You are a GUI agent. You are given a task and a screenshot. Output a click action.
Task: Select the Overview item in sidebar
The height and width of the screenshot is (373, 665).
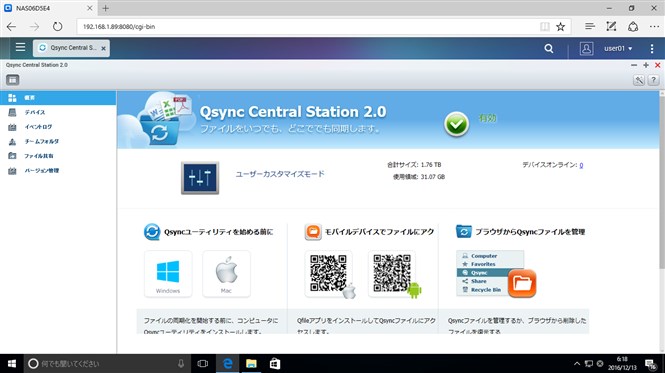58,98
